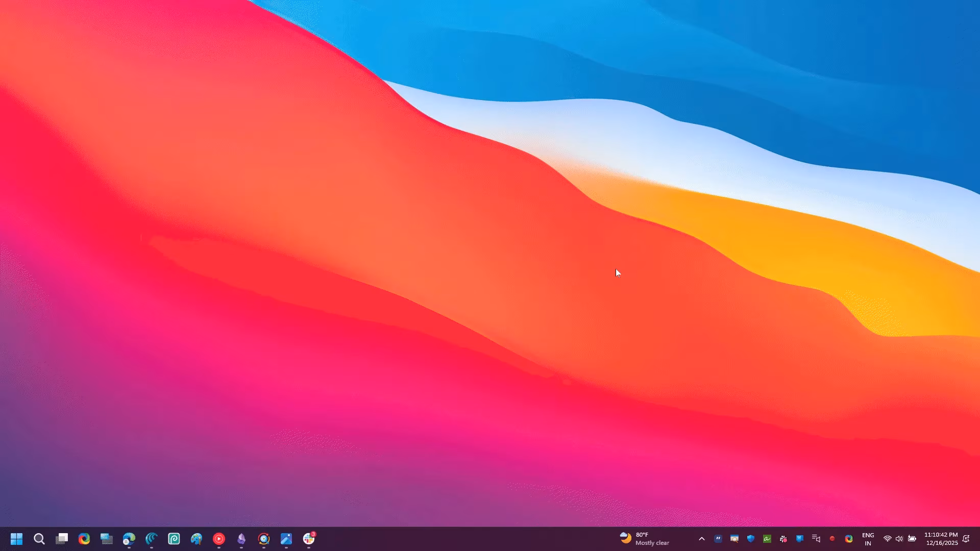980x551 pixels.
Task: Open volume slider from the speaker icon
Action: click(x=899, y=538)
